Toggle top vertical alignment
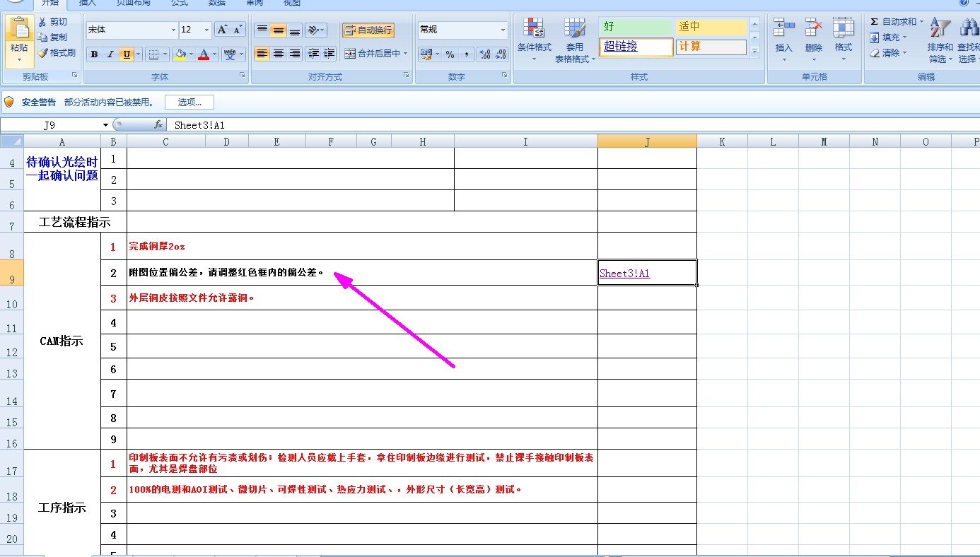980x557 pixels. [x=262, y=30]
